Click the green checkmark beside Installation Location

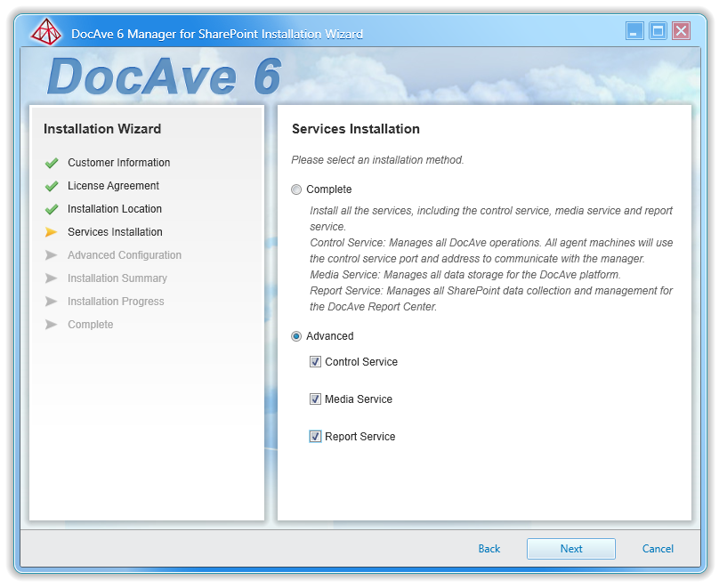(52, 209)
